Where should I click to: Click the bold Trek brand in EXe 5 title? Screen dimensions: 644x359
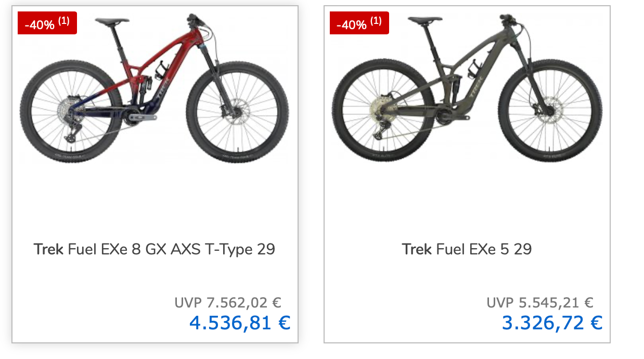[417, 249]
